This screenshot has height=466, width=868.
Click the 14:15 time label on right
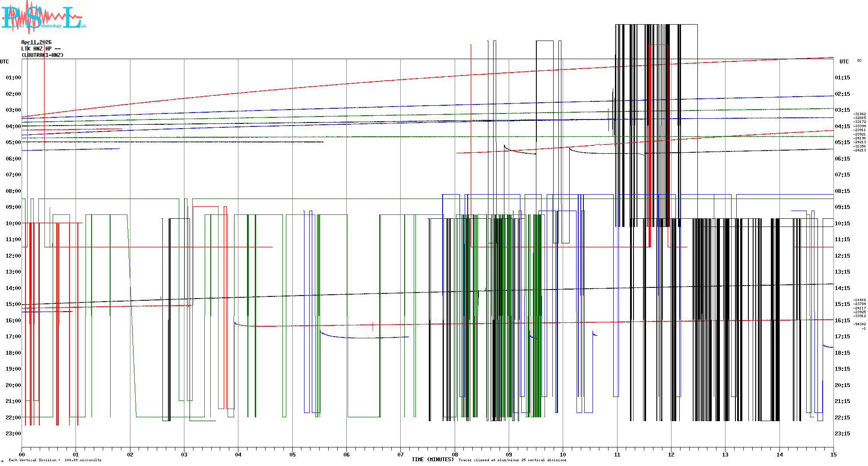(x=842, y=288)
